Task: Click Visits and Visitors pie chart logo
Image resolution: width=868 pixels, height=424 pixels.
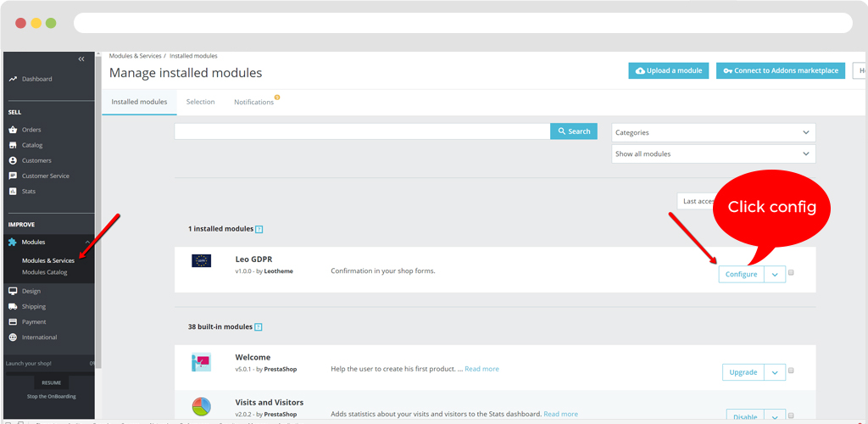Action: tap(202, 407)
